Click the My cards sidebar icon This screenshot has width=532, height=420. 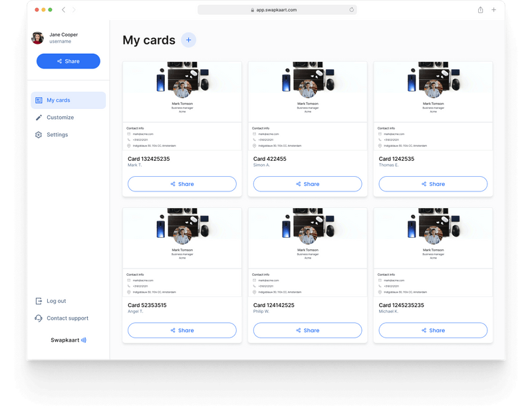point(39,100)
